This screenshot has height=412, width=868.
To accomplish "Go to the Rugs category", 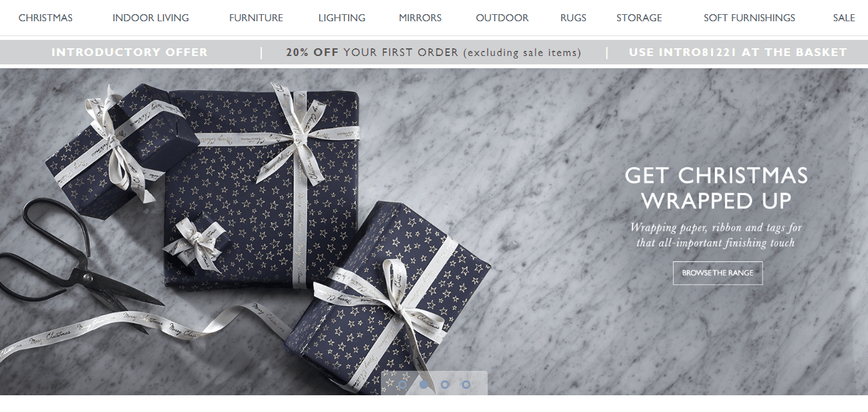I will [x=573, y=18].
